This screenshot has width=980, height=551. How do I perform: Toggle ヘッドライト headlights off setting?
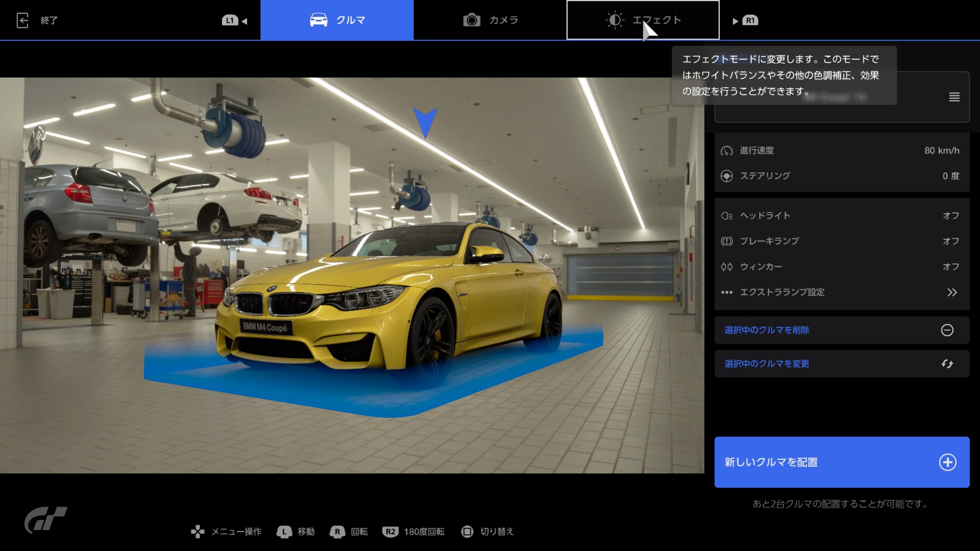(x=842, y=216)
